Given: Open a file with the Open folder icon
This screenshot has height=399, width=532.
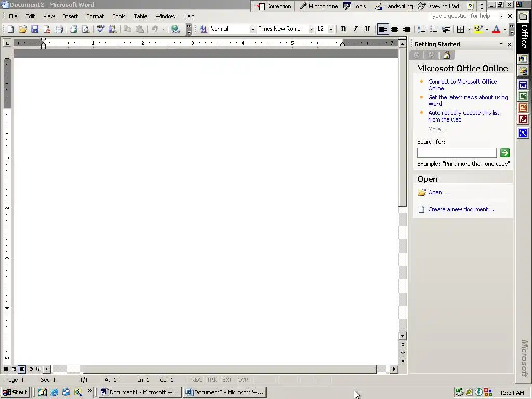Looking at the screenshot, I should pos(23,29).
